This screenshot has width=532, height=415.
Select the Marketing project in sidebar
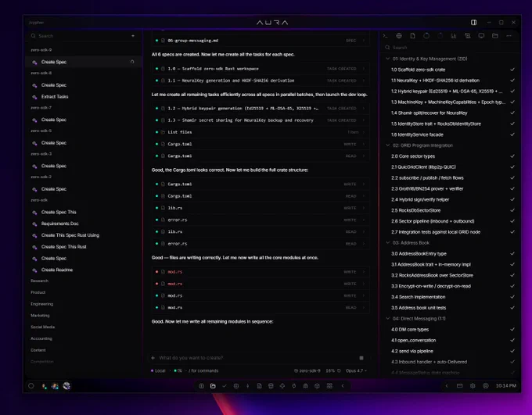(x=40, y=315)
